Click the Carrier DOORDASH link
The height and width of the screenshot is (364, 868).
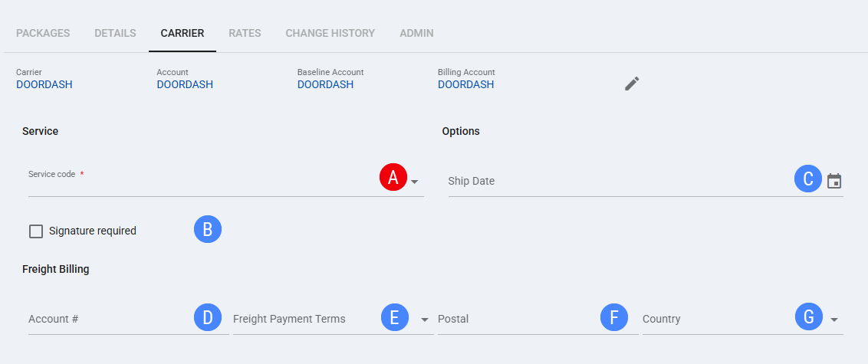pos(44,84)
